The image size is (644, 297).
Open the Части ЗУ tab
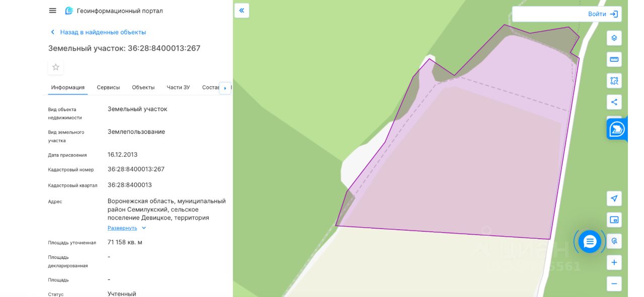(178, 87)
